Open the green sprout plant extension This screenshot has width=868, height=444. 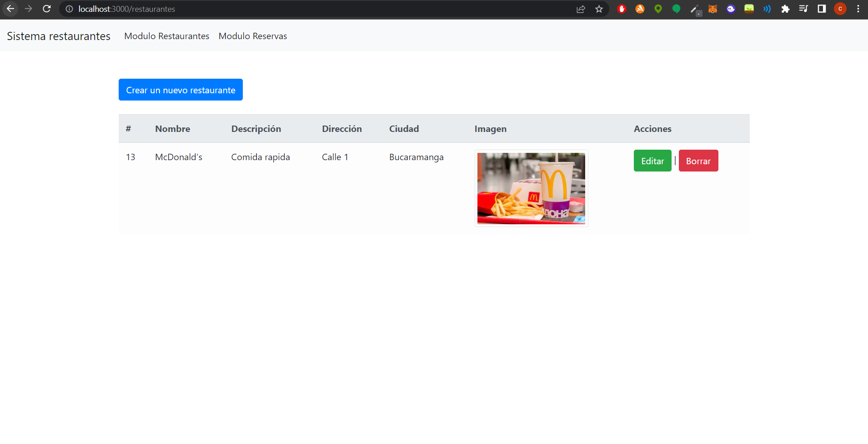[749, 9]
